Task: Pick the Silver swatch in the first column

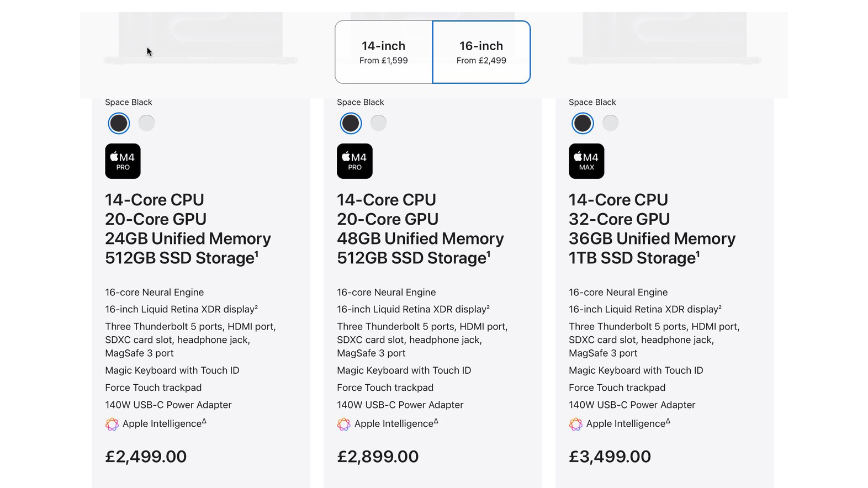Action: click(x=146, y=123)
